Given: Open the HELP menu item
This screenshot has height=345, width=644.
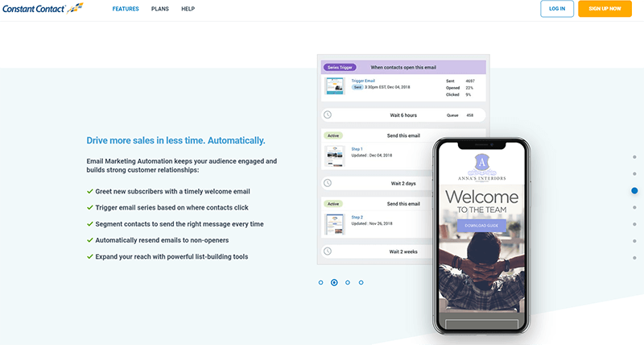Looking at the screenshot, I should [x=188, y=9].
